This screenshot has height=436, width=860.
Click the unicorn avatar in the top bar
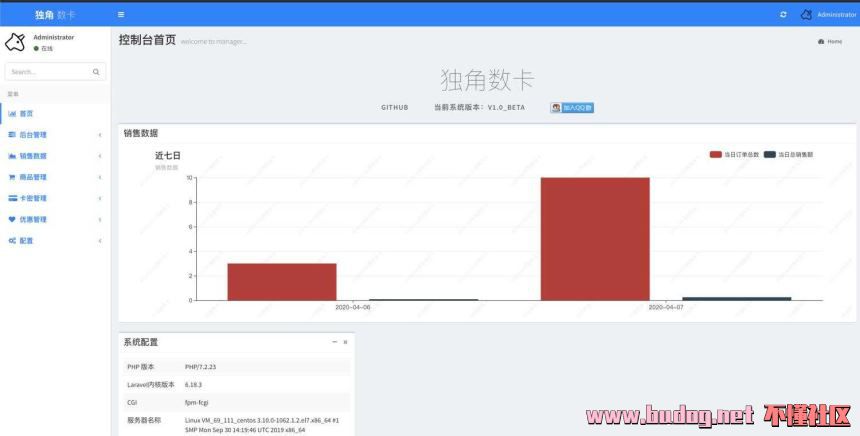806,14
